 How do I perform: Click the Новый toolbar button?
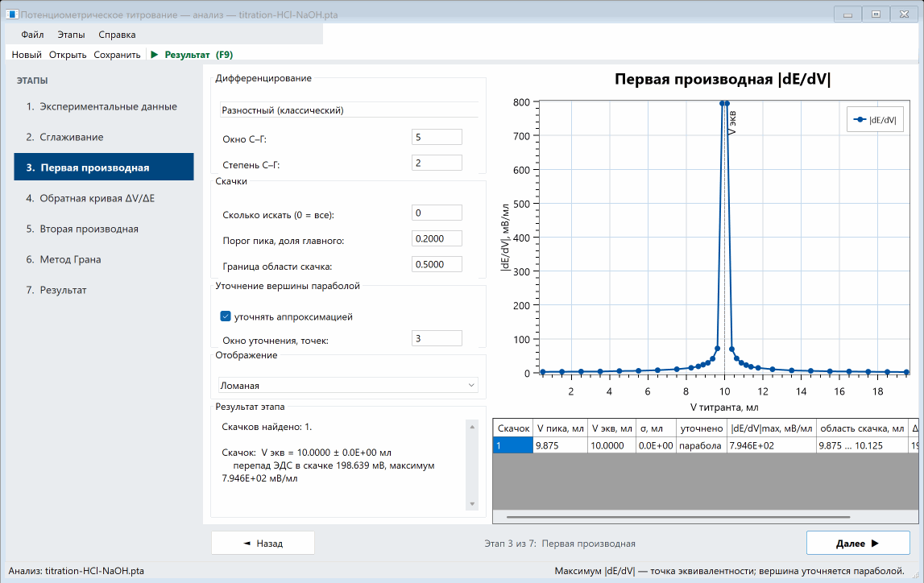coord(27,55)
